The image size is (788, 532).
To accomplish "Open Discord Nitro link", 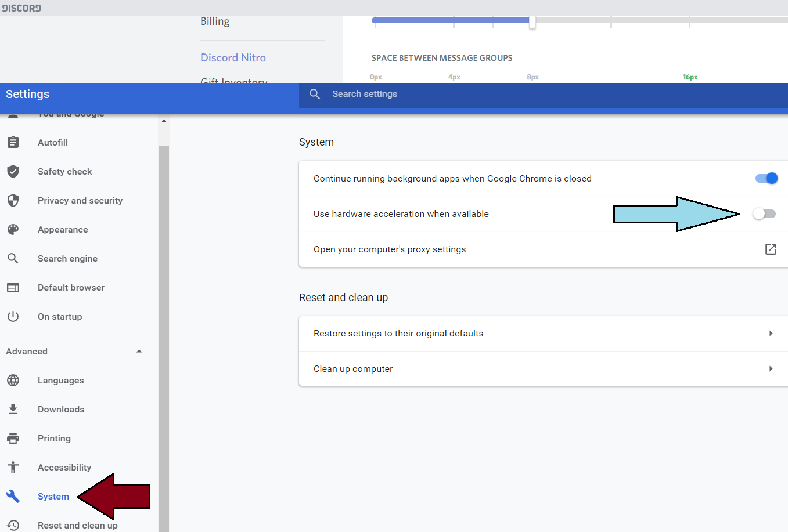I will [x=233, y=57].
